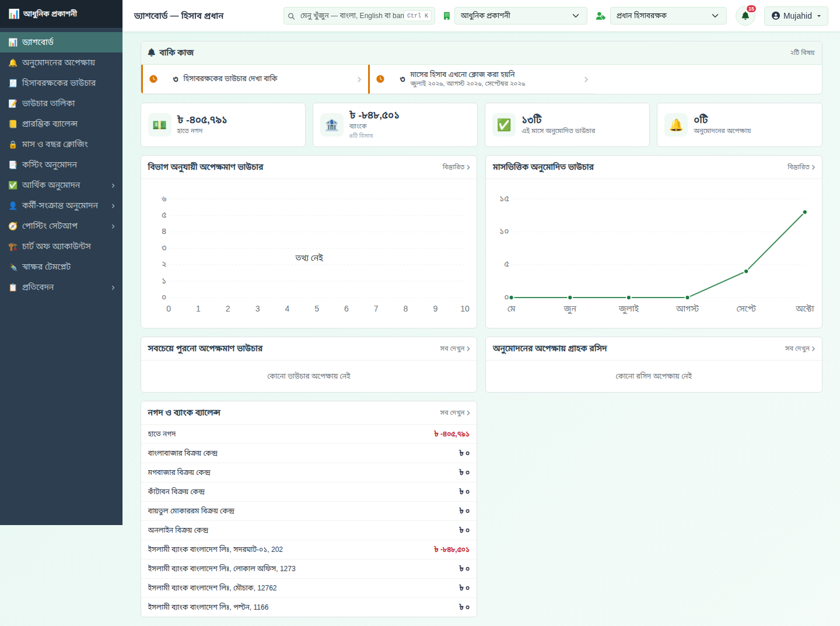Click সব দেখুন on অনুমোদনের অপেক্ষায় গ্রাহক রসিদ

(800, 348)
